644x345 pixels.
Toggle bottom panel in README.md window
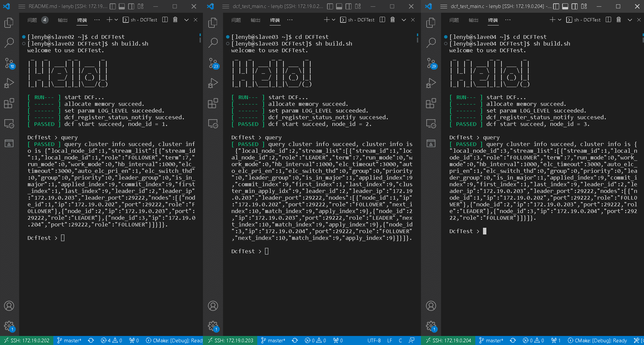pos(122,6)
